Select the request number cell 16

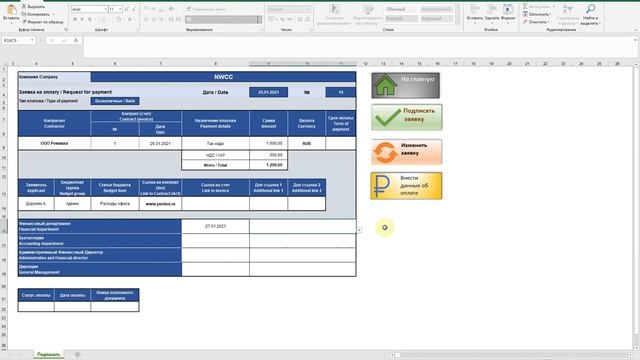[340, 92]
